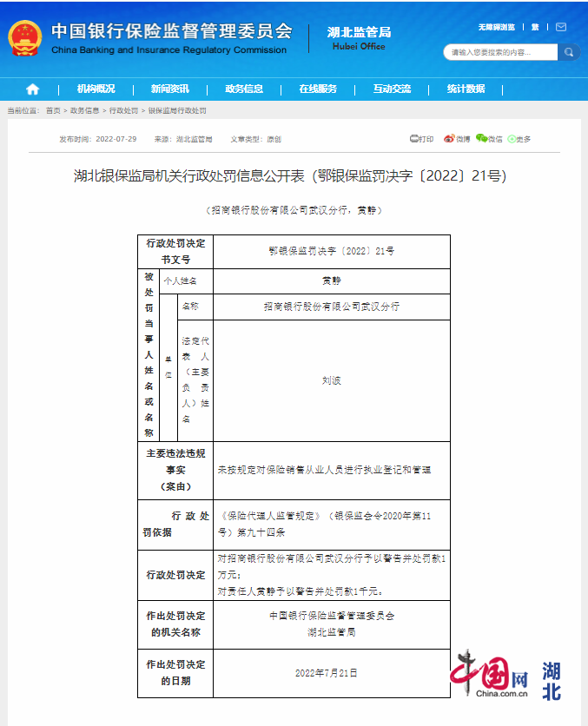
Task: Click the 个人姓名 value cell 黄静
Action: point(332,280)
